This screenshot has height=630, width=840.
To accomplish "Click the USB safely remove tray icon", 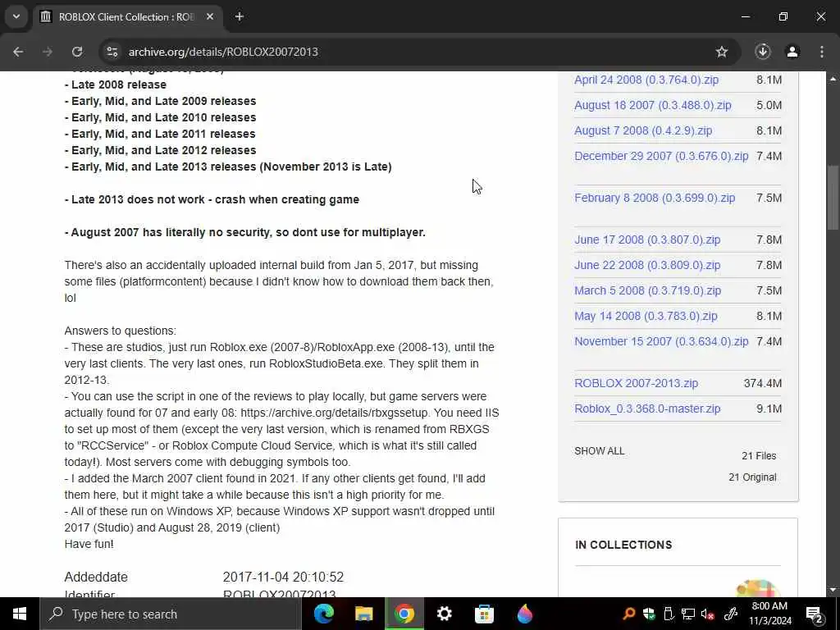I will pos(668,614).
